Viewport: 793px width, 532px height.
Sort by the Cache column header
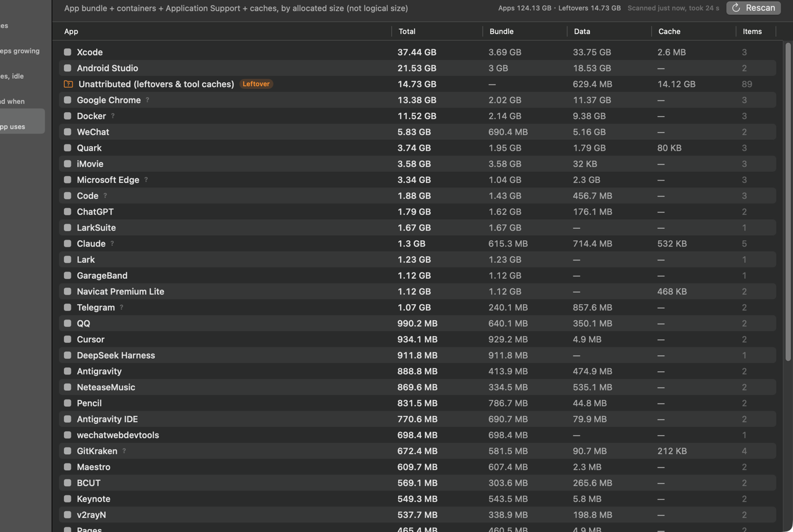pyautogui.click(x=670, y=31)
